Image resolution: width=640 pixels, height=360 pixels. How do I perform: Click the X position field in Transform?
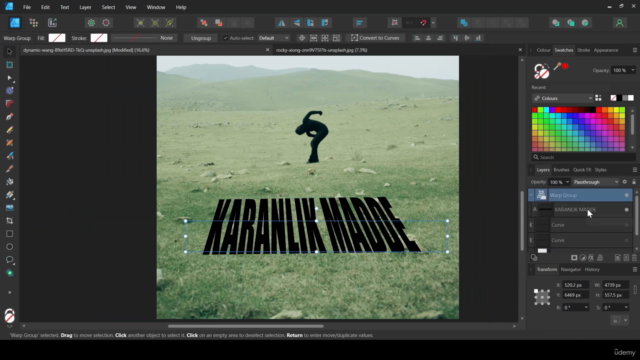point(576,285)
